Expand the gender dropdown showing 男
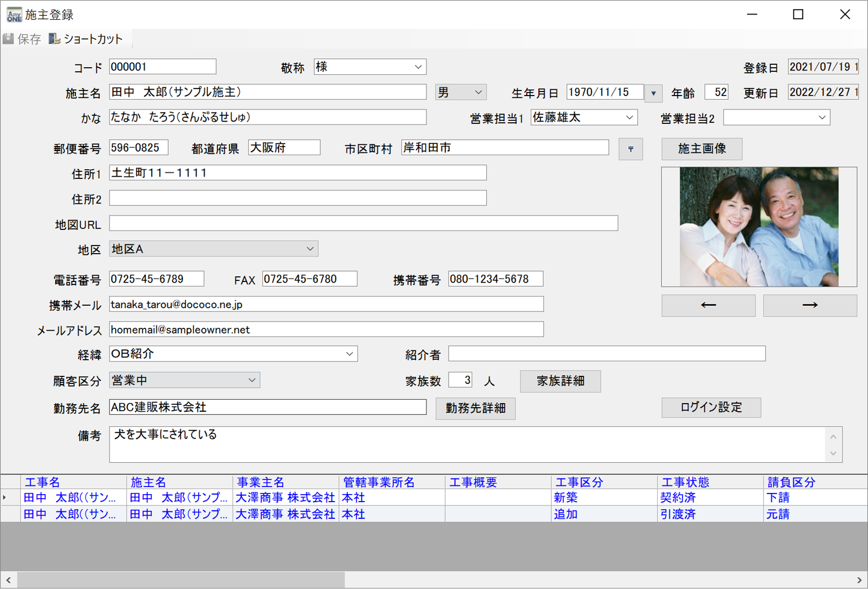The image size is (868, 589). pos(478,93)
